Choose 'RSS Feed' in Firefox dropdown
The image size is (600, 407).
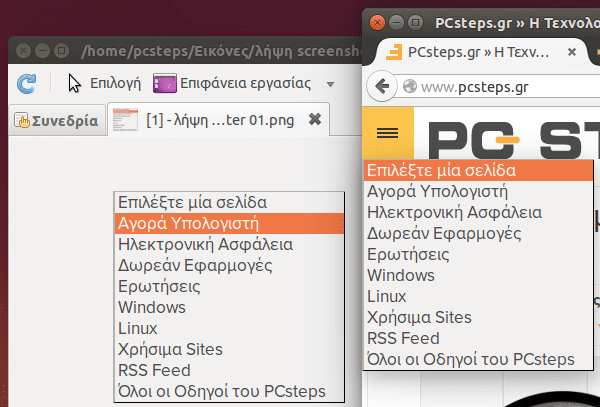478,339
